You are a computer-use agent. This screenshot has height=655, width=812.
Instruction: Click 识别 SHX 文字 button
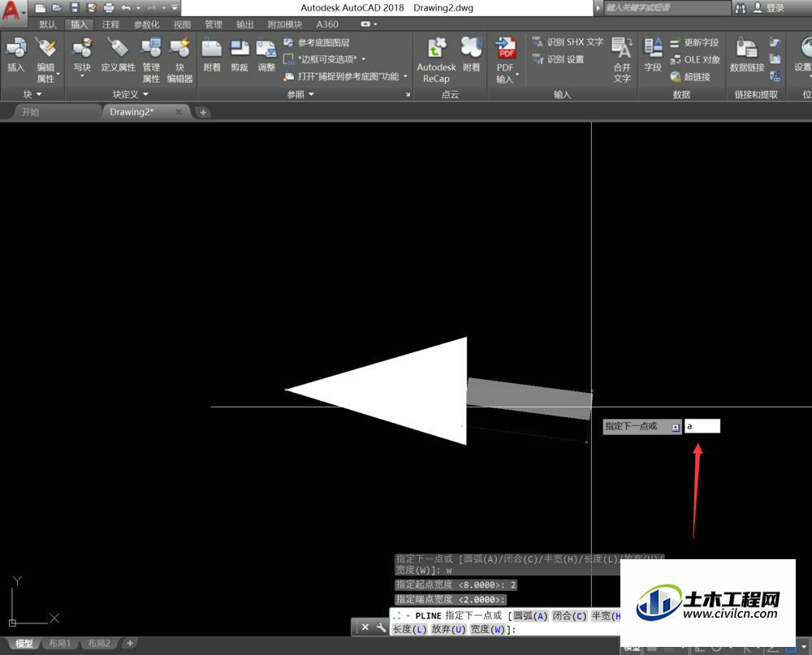click(568, 42)
